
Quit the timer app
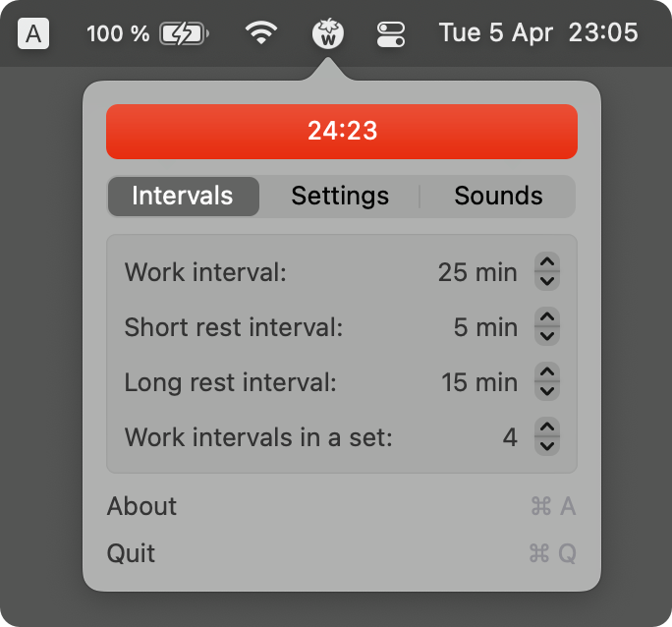click(132, 553)
